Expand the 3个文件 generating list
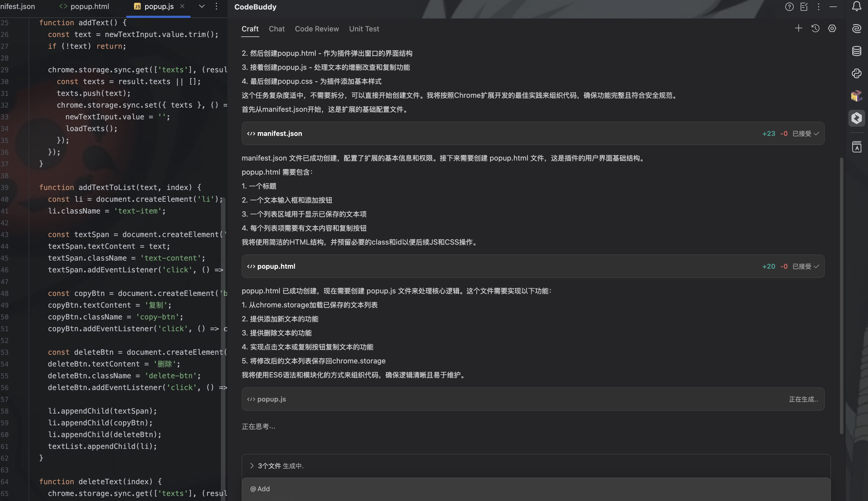 (x=252, y=466)
